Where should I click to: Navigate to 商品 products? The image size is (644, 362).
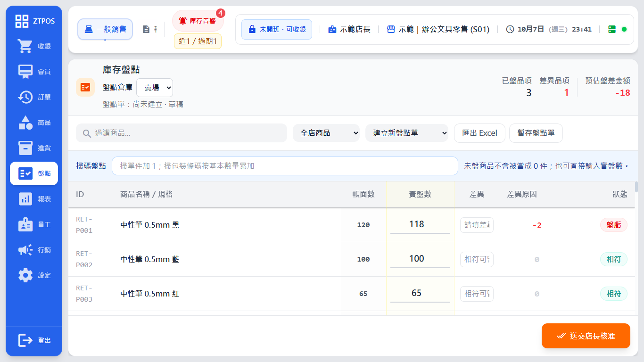point(34,123)
